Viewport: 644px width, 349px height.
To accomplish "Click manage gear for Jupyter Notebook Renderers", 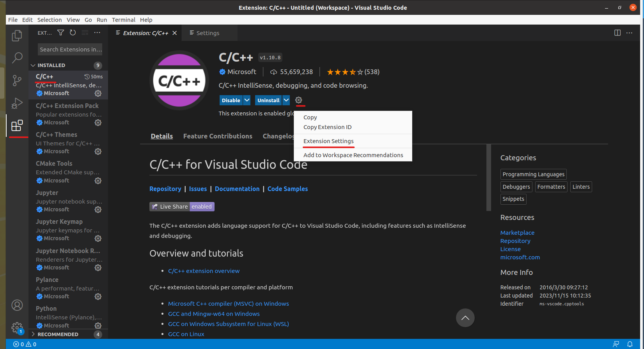I will (98, 268).
